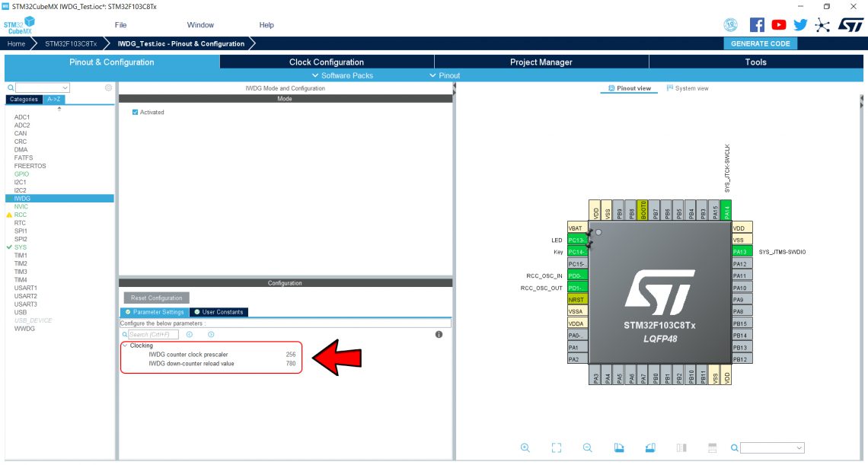The image size is (868, 465).
Task: Open the pin search dropdown box
Action: (772, 447)
